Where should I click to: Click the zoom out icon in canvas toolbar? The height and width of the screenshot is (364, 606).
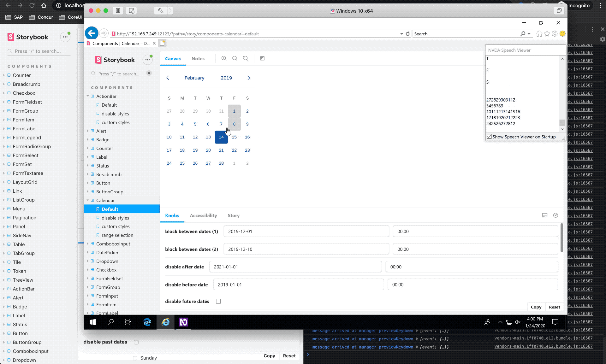pos(235,58)
